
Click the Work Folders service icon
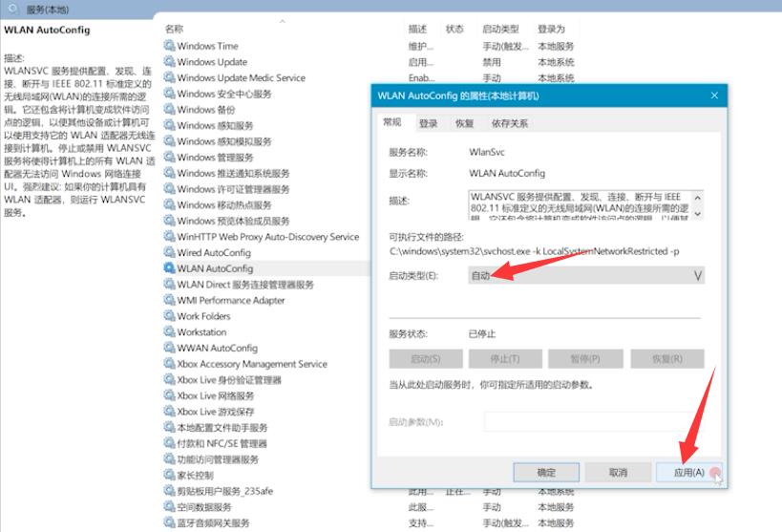pos(170,316)
